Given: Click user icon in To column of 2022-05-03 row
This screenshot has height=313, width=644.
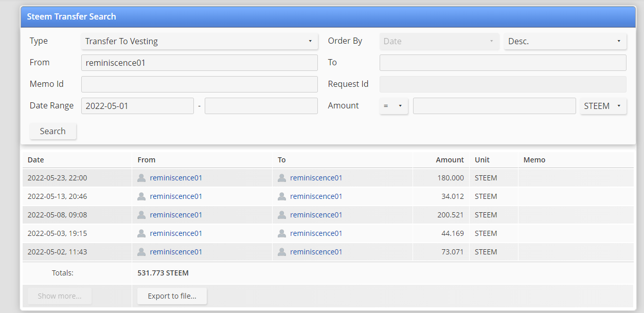Looking at the screenshot, I should click(282, 233).
